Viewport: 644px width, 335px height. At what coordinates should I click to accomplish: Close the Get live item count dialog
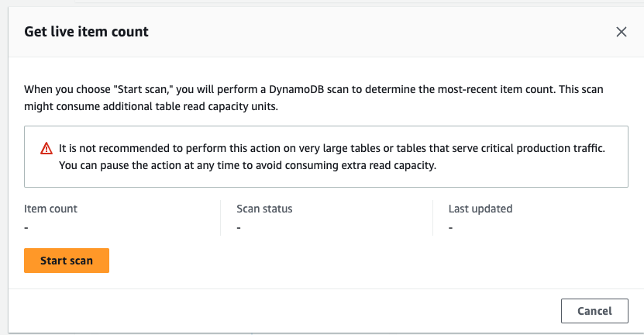point(621,32)
